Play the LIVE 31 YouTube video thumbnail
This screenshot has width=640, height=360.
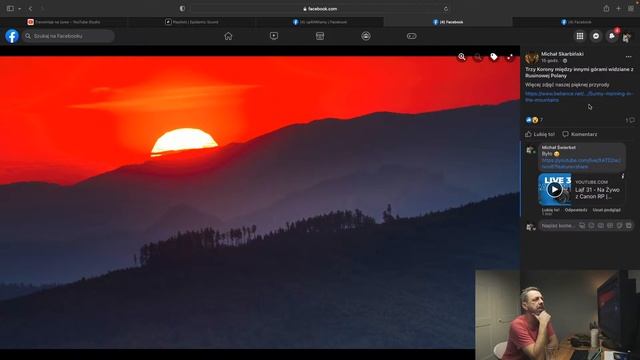pyautogui.click(x=554, y=189)
